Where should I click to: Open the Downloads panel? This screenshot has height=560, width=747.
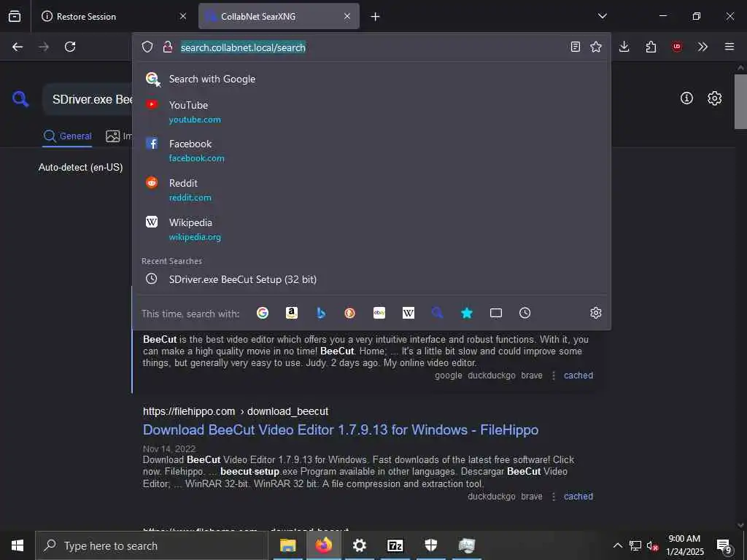pyautogui.click(x=624, y=47)
